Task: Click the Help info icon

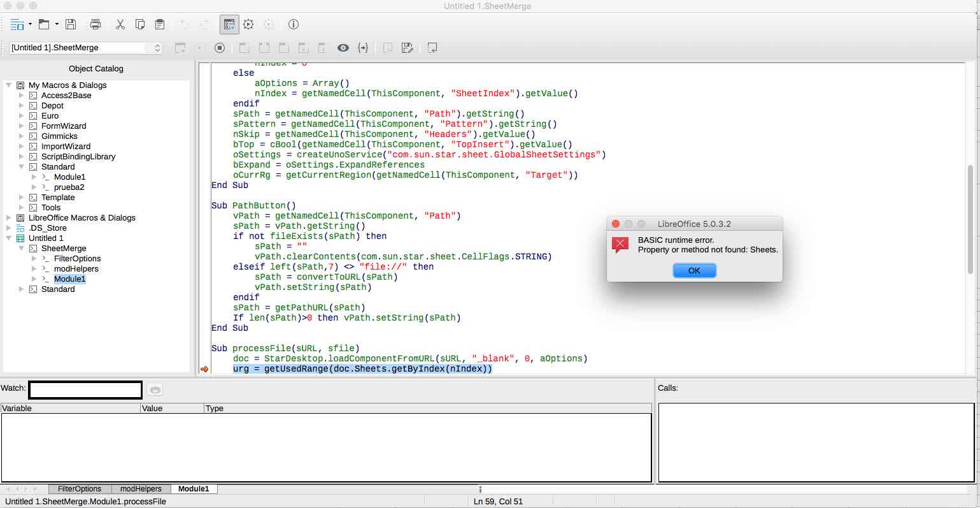Action: coord(294,24)
